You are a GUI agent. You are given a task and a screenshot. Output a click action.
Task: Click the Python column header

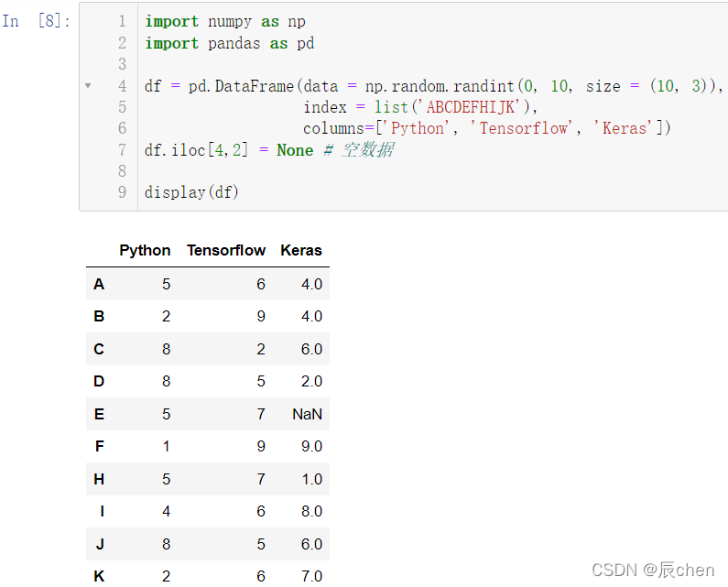point(145,250)
